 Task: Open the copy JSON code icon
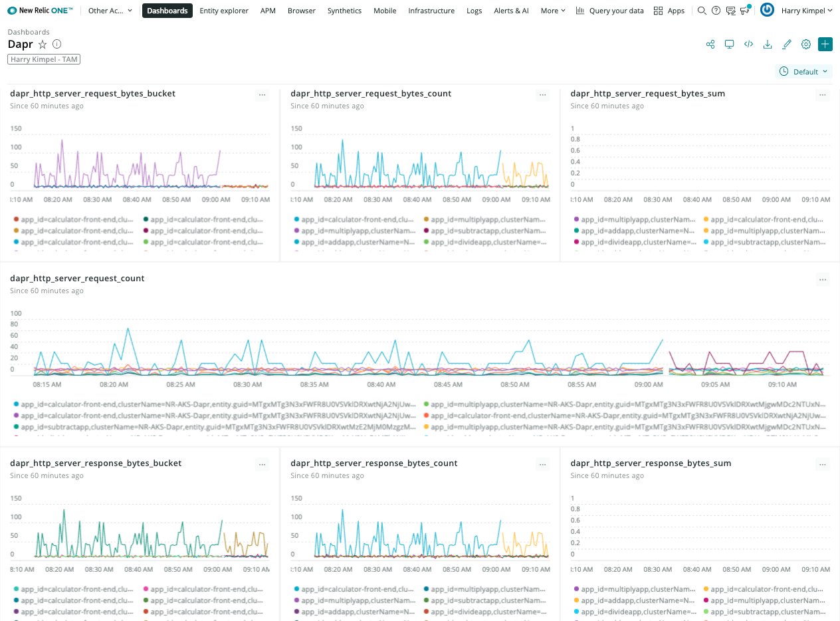coord(748,45)
